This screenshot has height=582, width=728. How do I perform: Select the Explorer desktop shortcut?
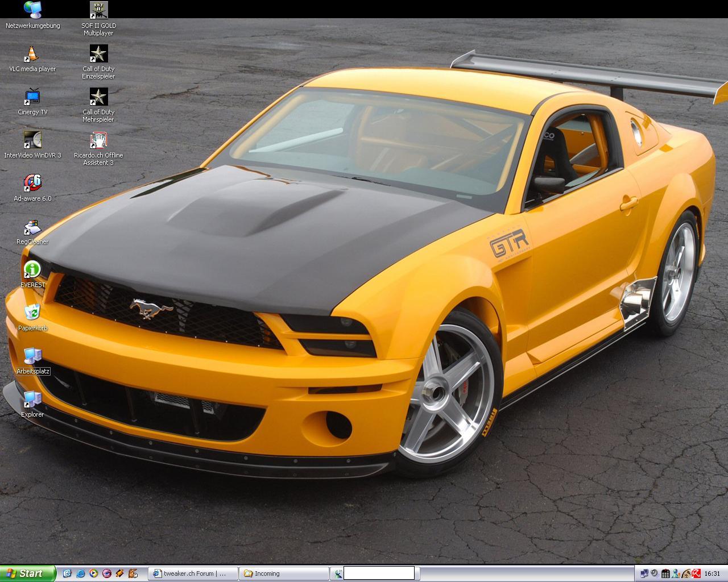(x=32, y=400)
